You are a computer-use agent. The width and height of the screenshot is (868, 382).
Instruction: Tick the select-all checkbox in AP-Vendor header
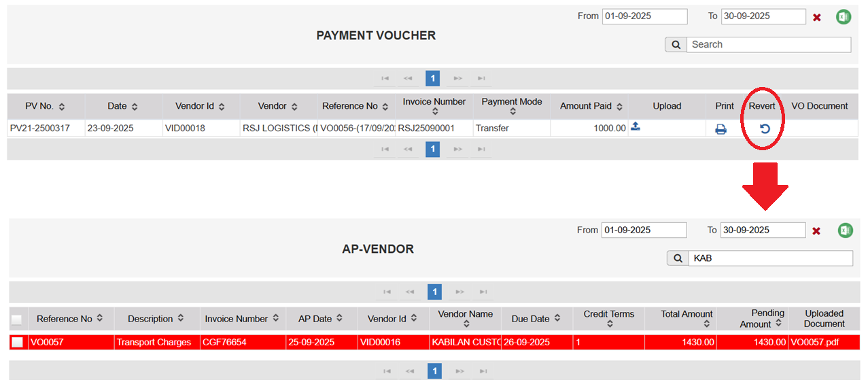[x=16, y=319]
